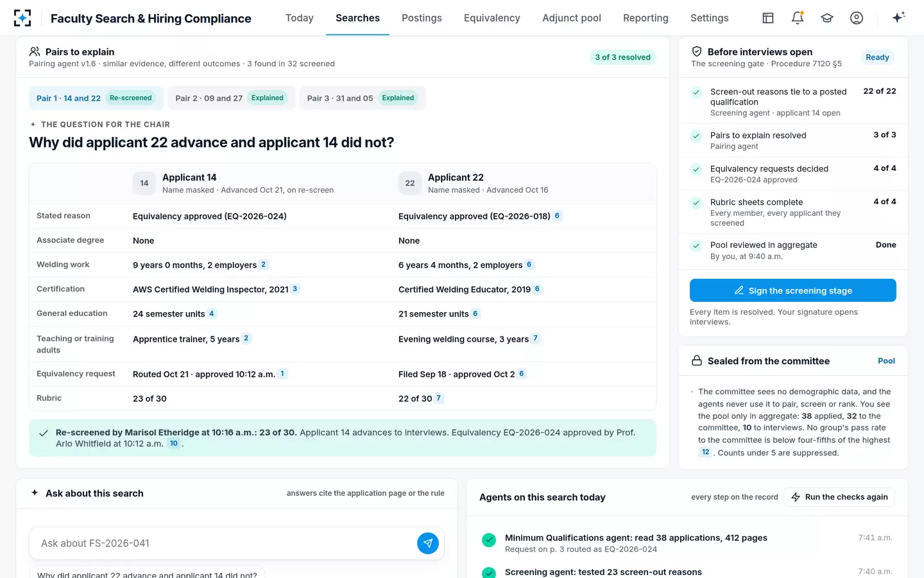
Task: Click check icon beside Equivalency requests decided
Action: 696,170
